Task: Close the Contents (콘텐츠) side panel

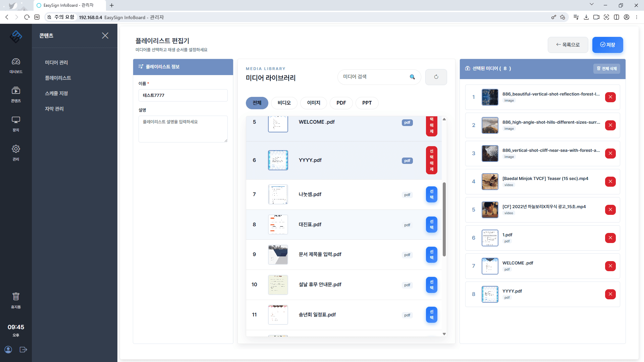Action: pos(105,36)
